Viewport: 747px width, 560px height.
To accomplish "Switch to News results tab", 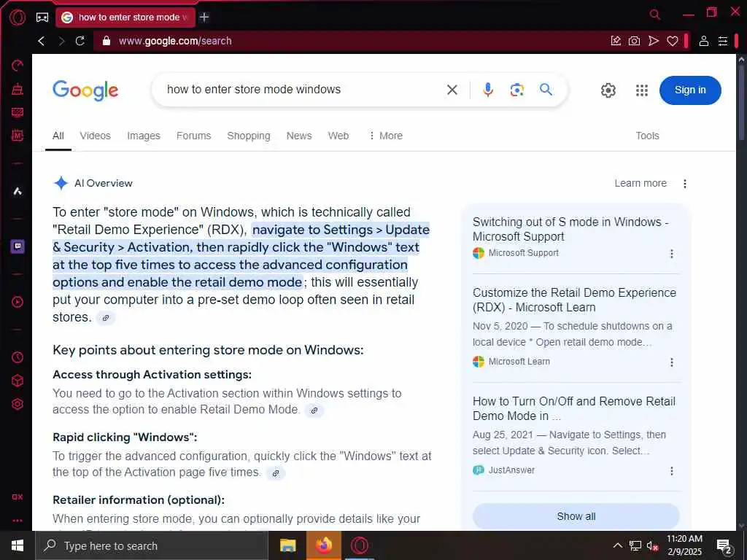I will (x=298, y=136).
